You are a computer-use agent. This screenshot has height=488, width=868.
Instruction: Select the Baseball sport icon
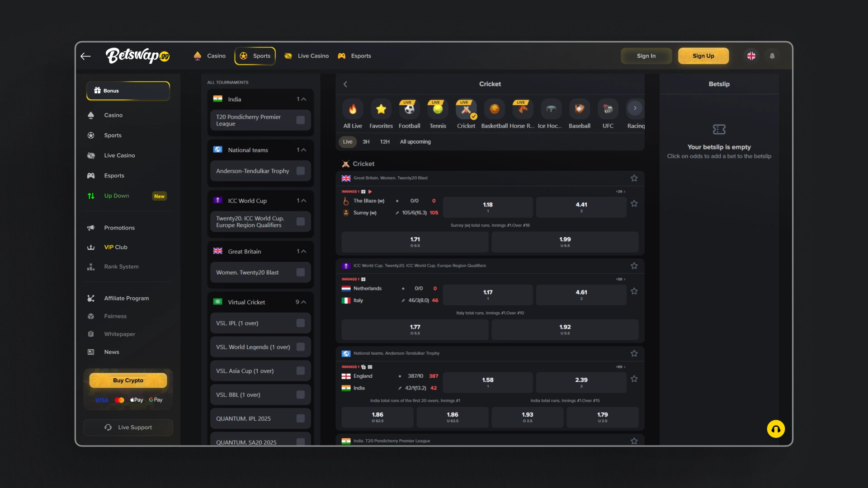[x=580, y=109]
